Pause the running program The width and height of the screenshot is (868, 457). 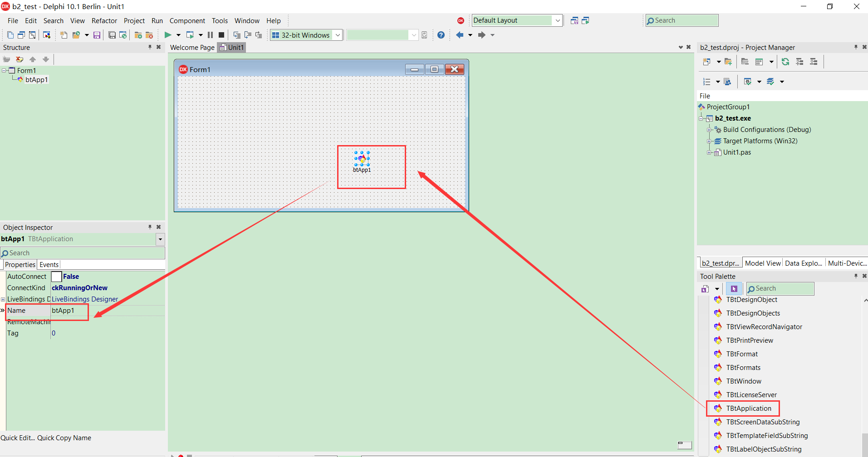(210, 35)
